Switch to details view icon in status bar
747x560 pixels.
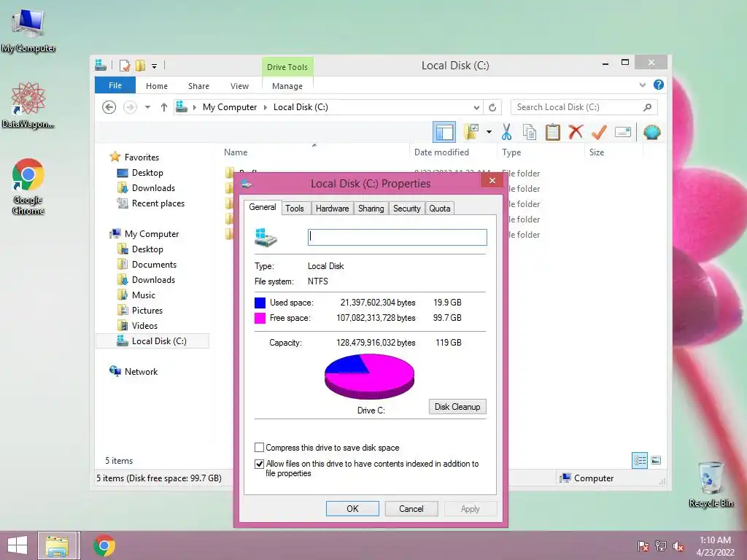(639, 461)
